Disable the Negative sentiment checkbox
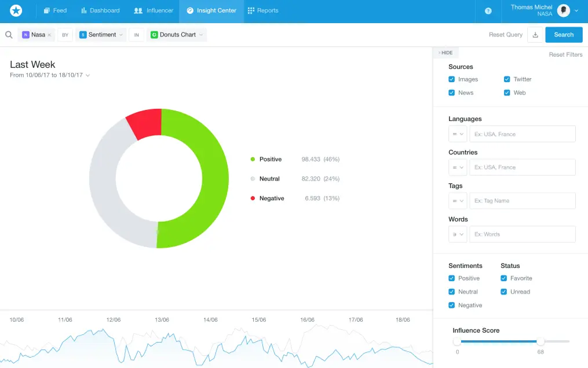The height and width of the screenshot is (368, 588). tap(452, 306)
